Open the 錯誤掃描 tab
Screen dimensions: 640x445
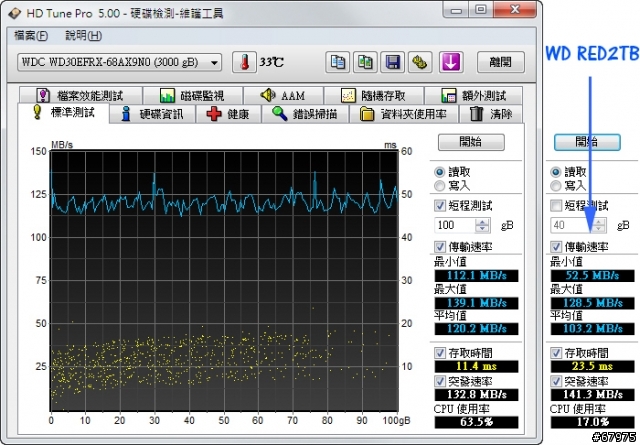pyautogui.click(x=305, y=114)
